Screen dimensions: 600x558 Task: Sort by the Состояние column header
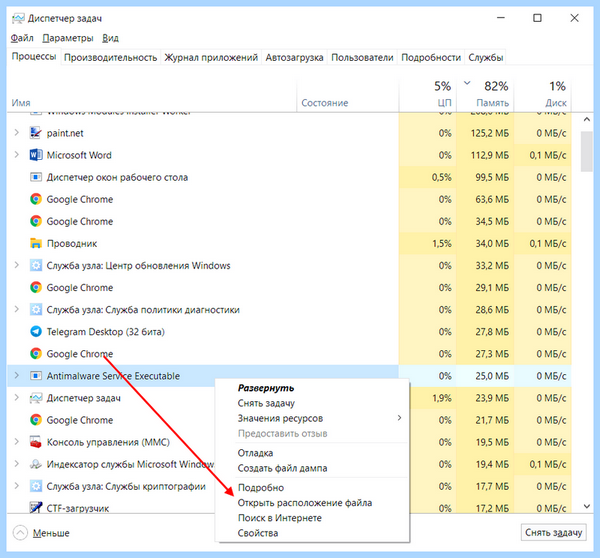[347, 96]
